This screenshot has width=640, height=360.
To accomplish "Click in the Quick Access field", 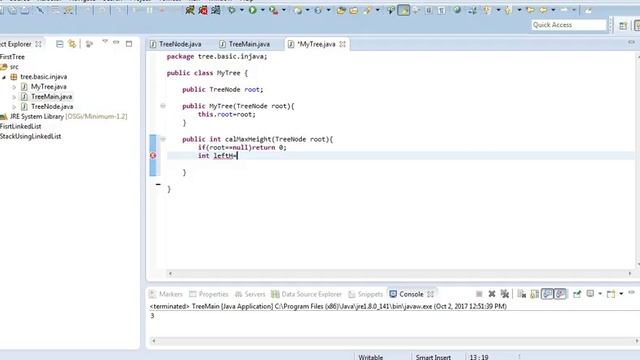I will 569,25.
